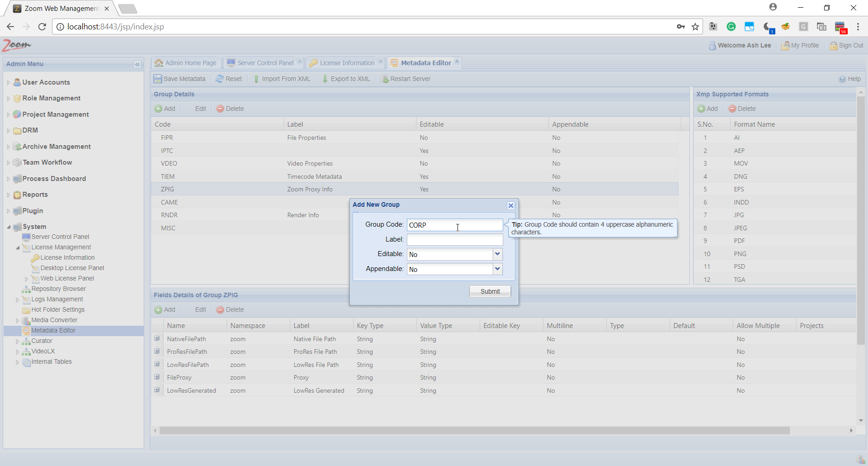Click the User Accounts icon in Admin Menu

point(17,82)
